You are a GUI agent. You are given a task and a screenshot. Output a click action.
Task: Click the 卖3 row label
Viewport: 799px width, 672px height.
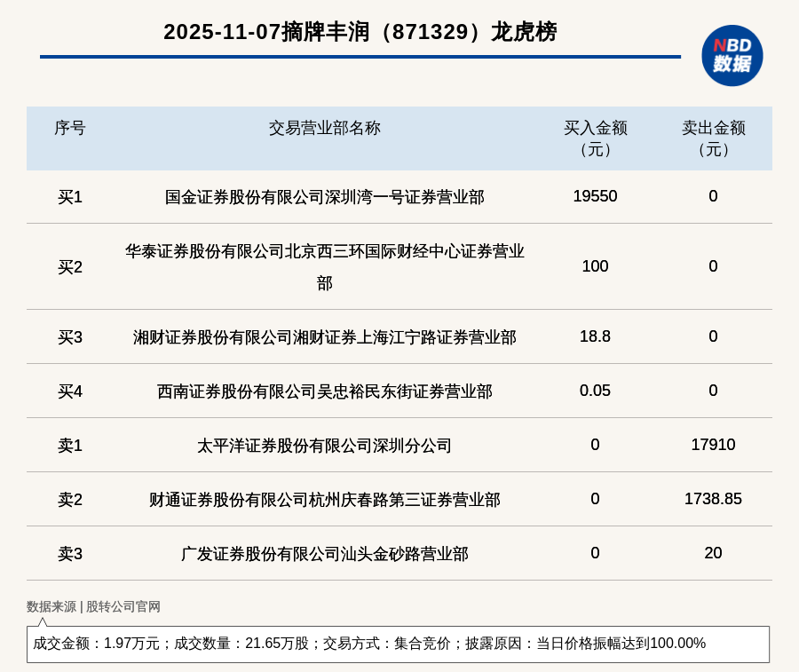[69, 554]
